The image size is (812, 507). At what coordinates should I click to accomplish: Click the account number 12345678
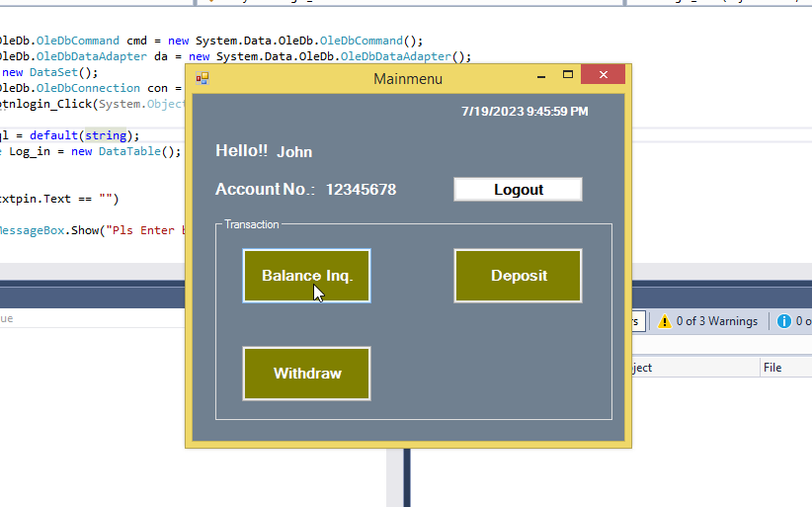361,190
